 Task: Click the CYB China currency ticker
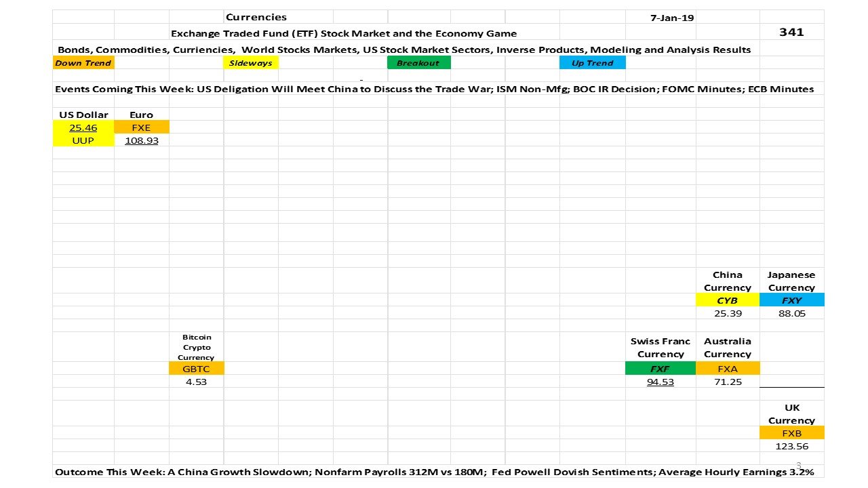(727, 300)
